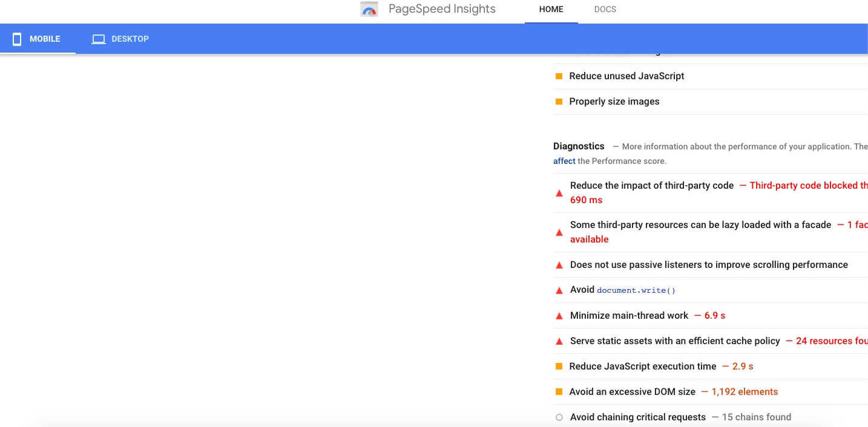
Task: Click the blue 'affect' link in Diagnostics
Action: (564, 161)
